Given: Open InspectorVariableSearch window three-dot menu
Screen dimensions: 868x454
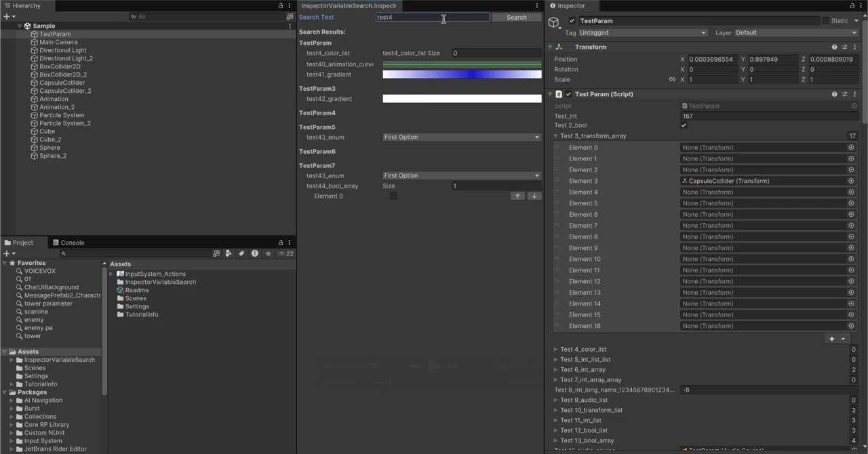Looking at the screenshot, I should 537,5.
